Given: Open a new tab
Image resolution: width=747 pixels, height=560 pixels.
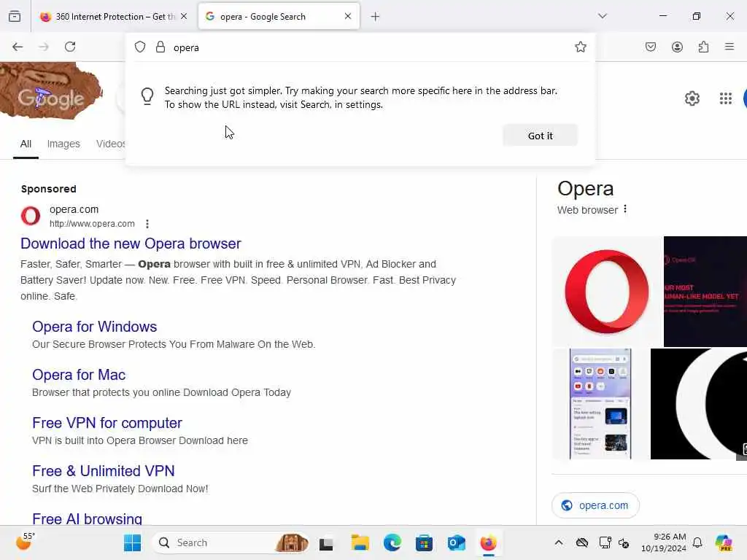Looking at the screenshot, I should tap(375, 17).
